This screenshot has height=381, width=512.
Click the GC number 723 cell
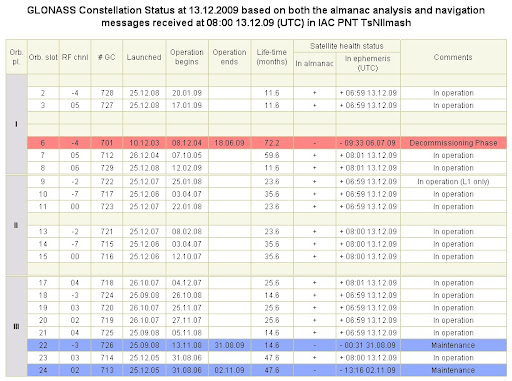click(107, 207)
